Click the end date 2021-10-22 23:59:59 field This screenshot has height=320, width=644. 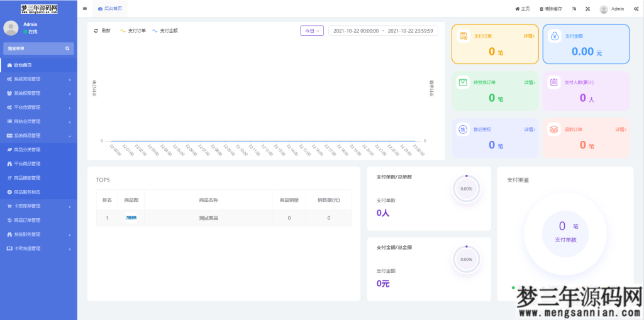click(x=410, y=31)
